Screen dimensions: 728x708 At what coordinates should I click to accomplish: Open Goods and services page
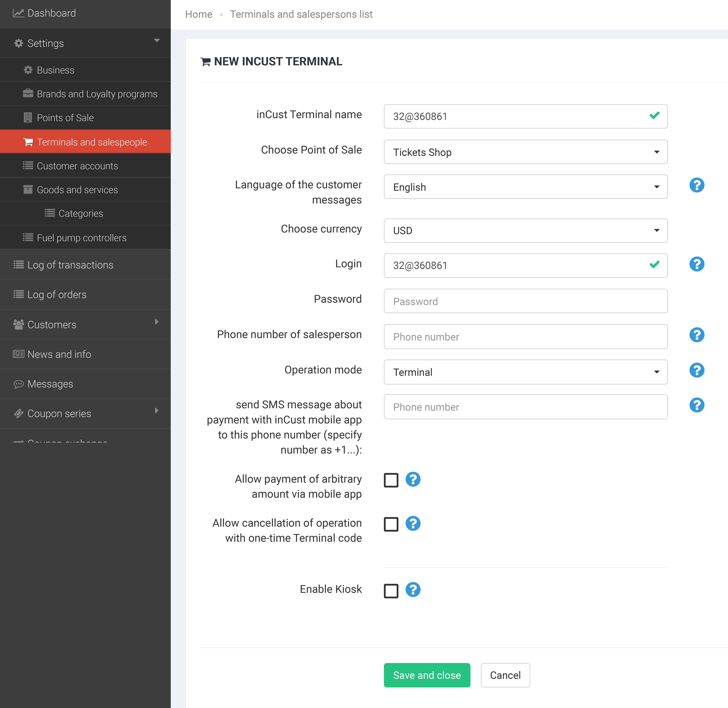(85, 190)
